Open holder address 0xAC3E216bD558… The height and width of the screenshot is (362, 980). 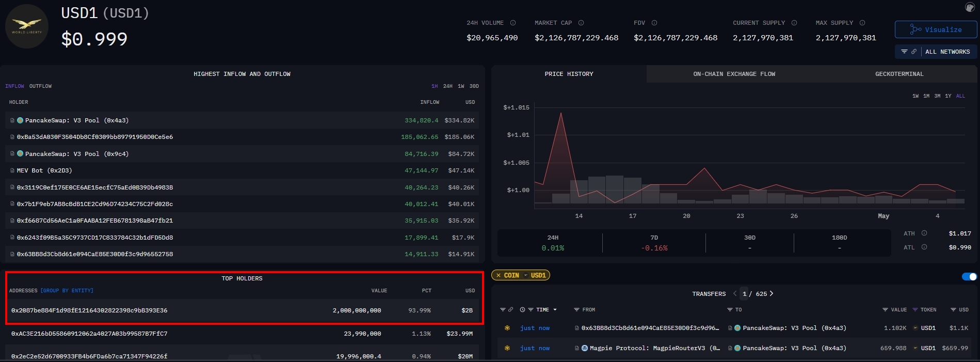(89, 334)
